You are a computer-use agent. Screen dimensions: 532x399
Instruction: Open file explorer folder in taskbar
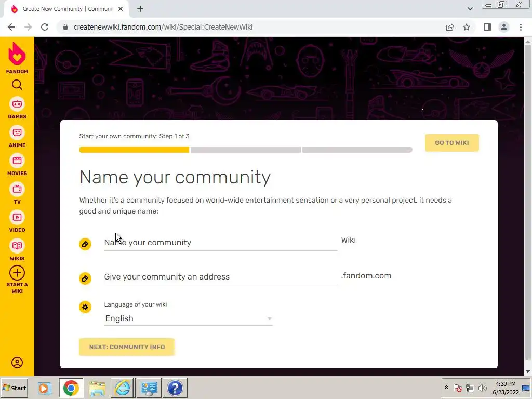click(x=97, y=388)
